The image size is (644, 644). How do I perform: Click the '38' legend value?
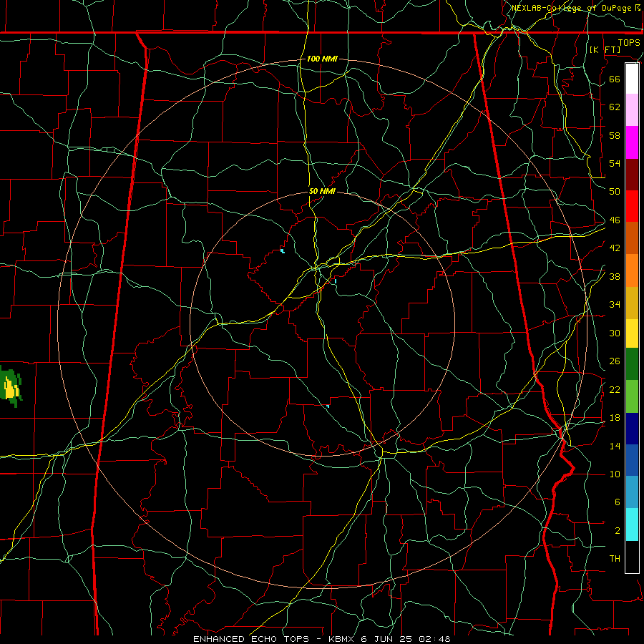point(615,276)
